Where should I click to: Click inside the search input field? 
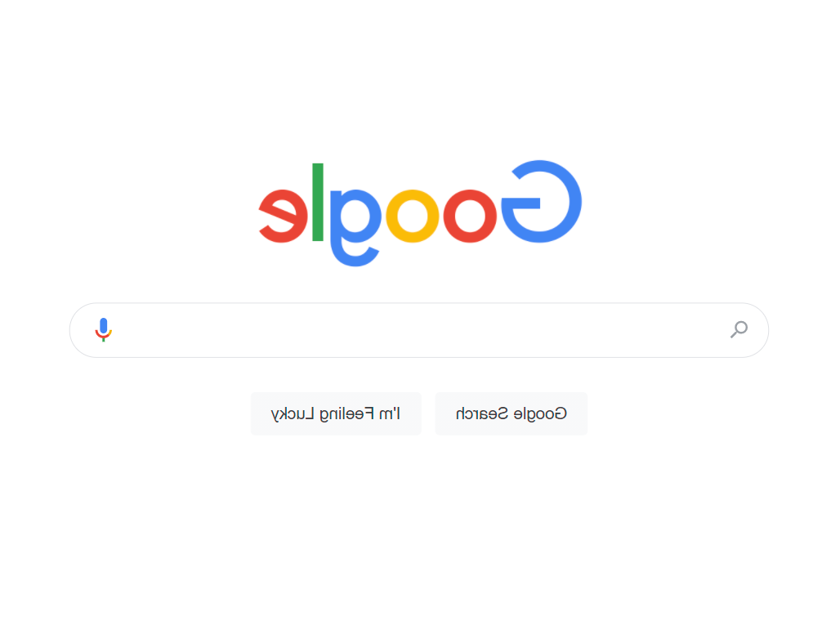pos(418,330)
